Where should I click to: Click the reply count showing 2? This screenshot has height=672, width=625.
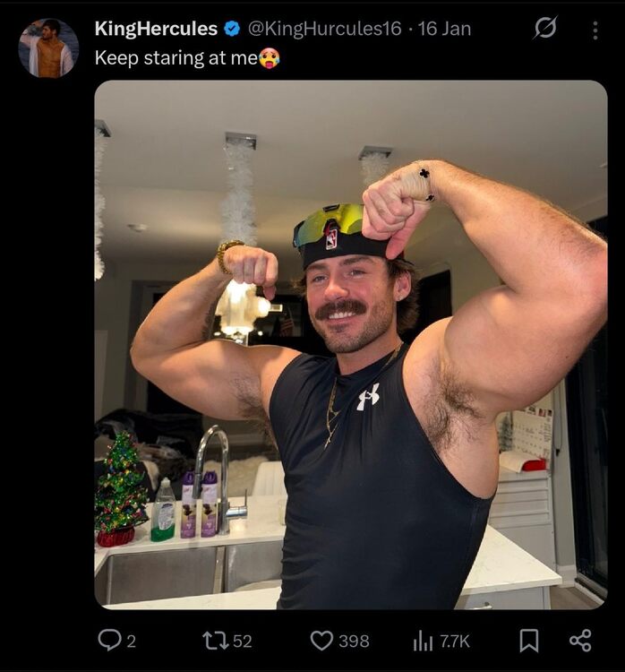click(x=132, y=642)
